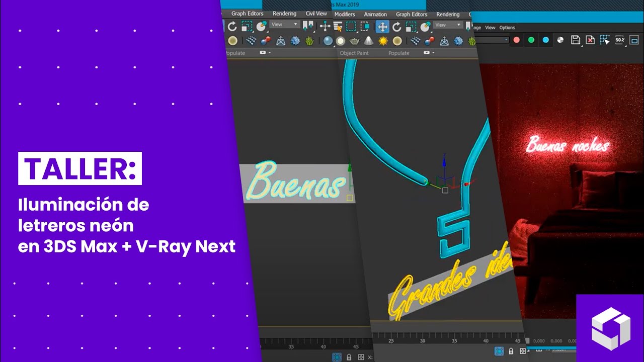Toggle isolate selection icon in Buenas status bar

coord(337,357)
